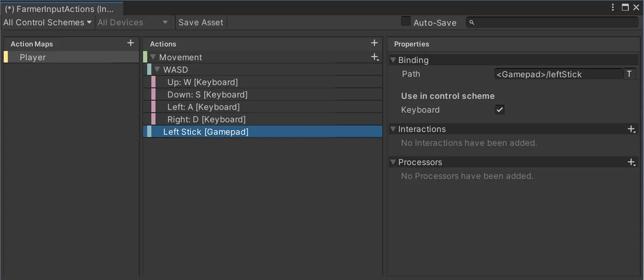Open the All Control Schemes dropdown

tap(47, 23)
